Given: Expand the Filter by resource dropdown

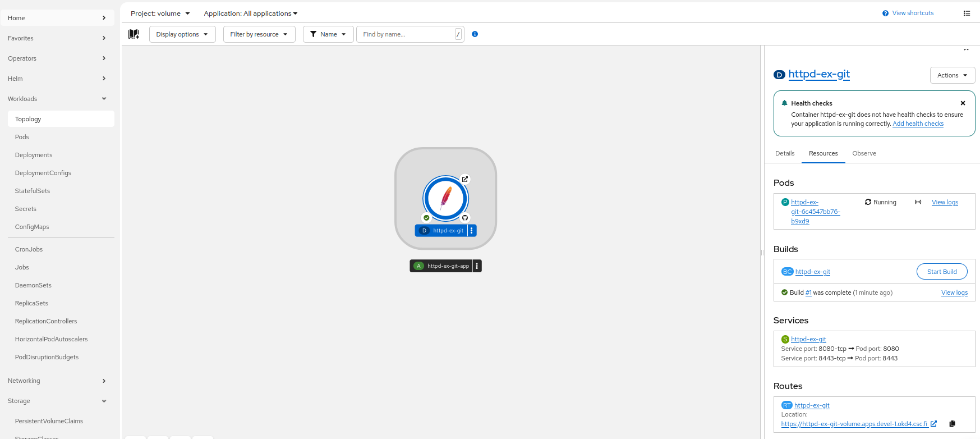Looking at the screenshot, I should 259,34.
